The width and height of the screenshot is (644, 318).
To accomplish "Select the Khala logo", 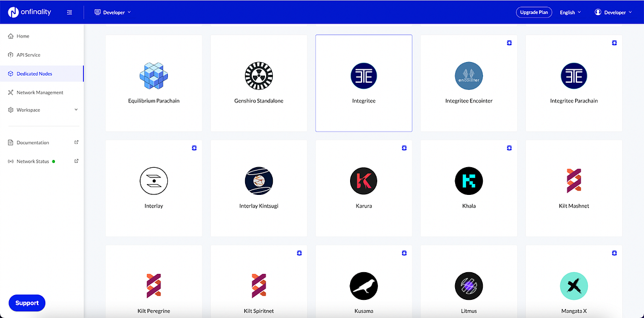I will coord(469,181).
